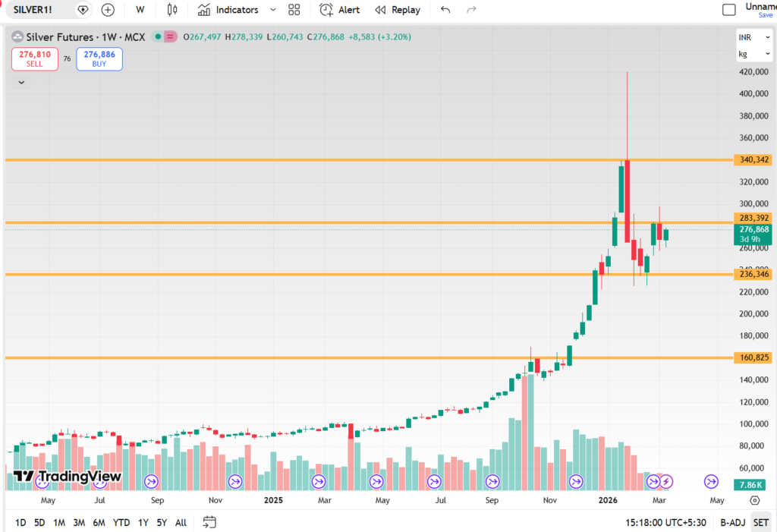This screenshot has width=777, height=532.
Task: Open the kg unit dropdown
Action: tap(753, 54)
